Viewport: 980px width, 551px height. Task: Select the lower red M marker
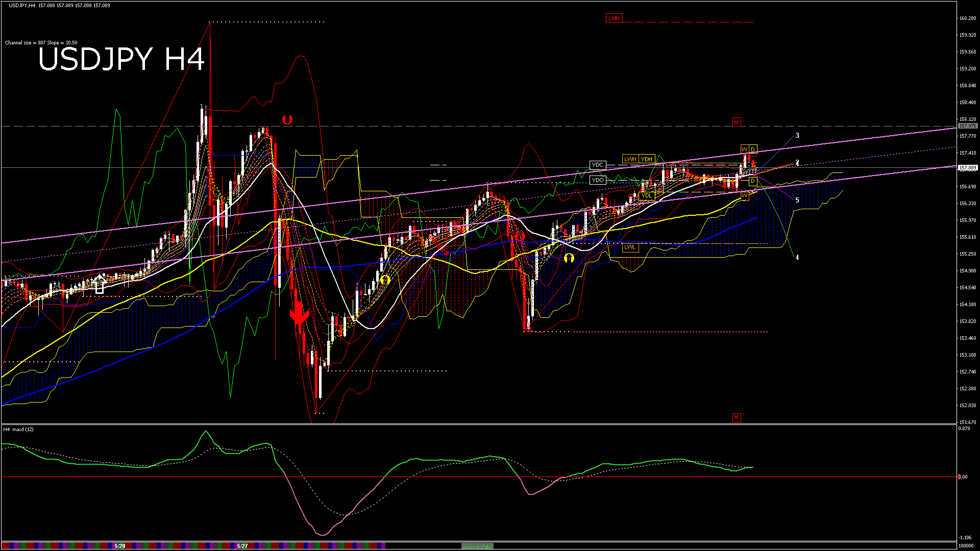pos(736,417)
